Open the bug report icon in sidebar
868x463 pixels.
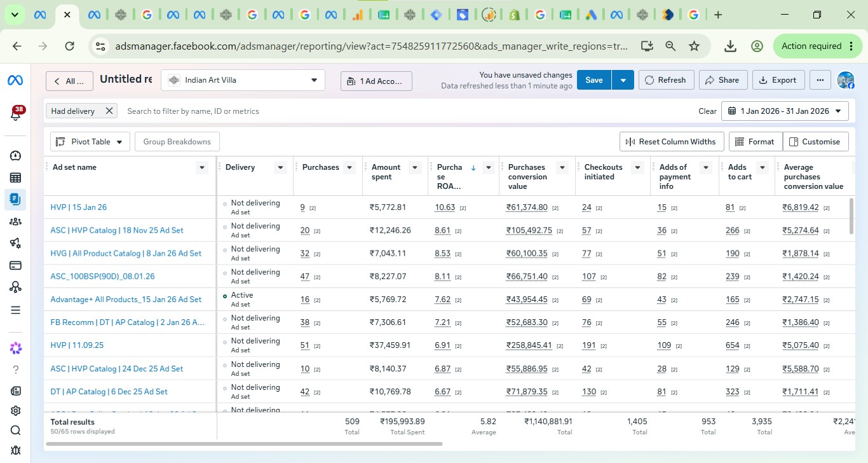15,451
